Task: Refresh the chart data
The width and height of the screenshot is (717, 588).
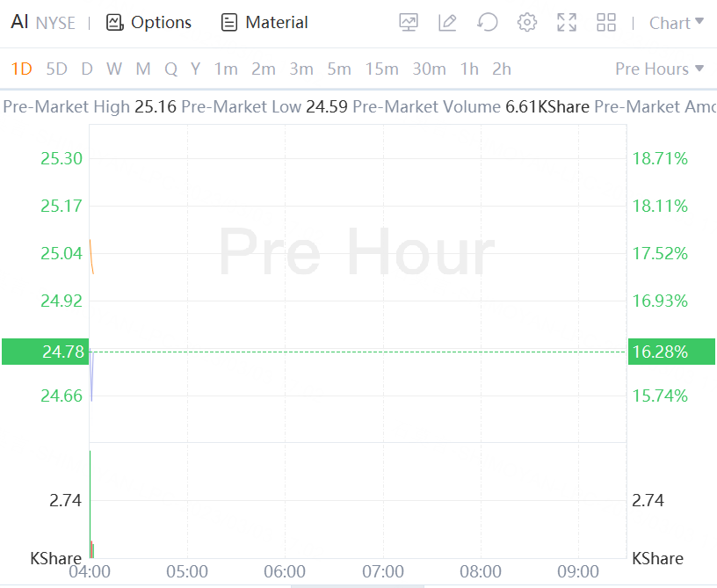Action: coord(487,23)
